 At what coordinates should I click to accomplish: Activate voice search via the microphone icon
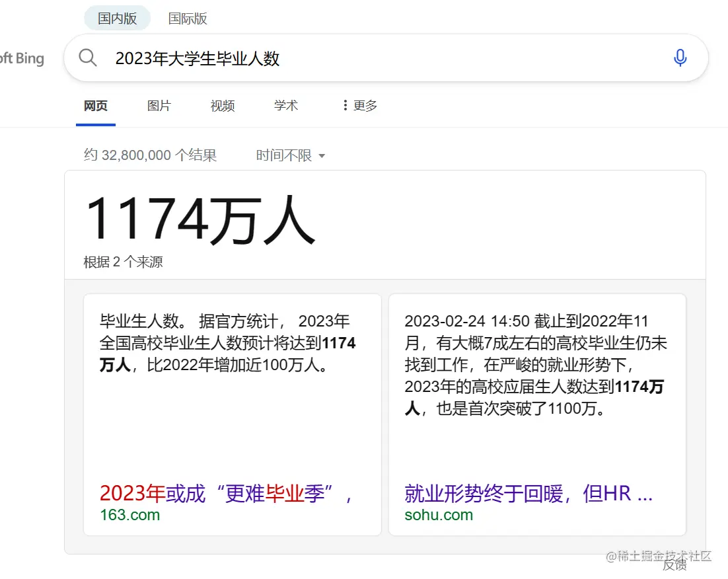(x=680, y=58)
